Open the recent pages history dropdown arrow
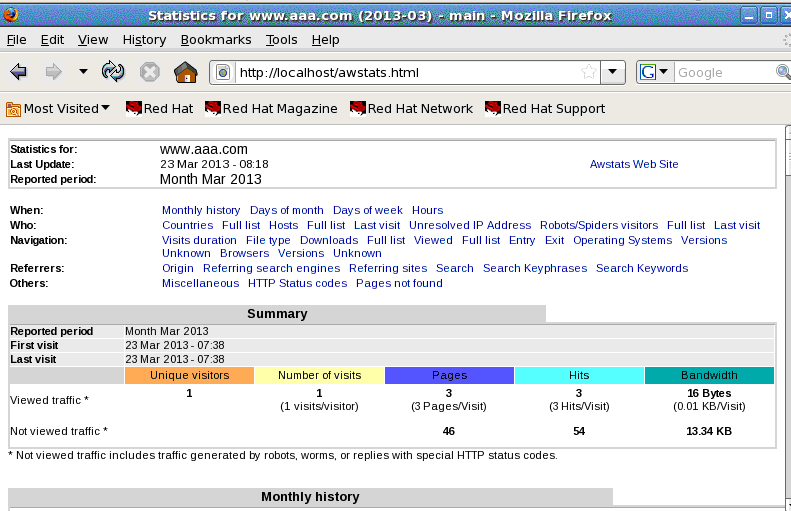This screenshot has height=511, width=791. (83, 72)
